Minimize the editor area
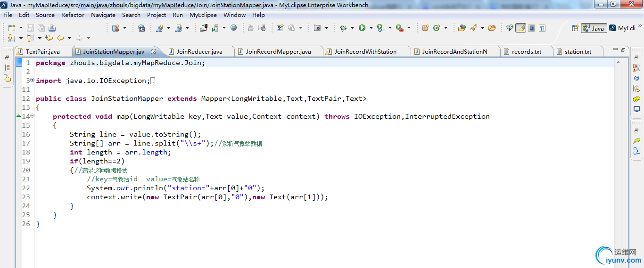 click(615, 49)
